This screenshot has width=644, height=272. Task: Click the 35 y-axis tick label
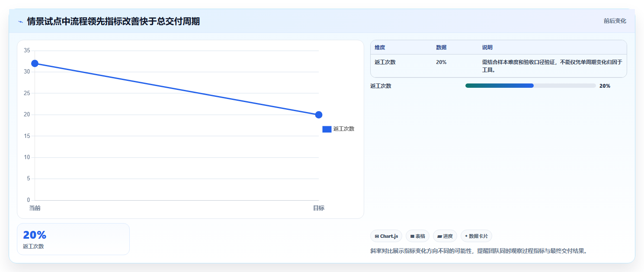[x=27, y=51]
